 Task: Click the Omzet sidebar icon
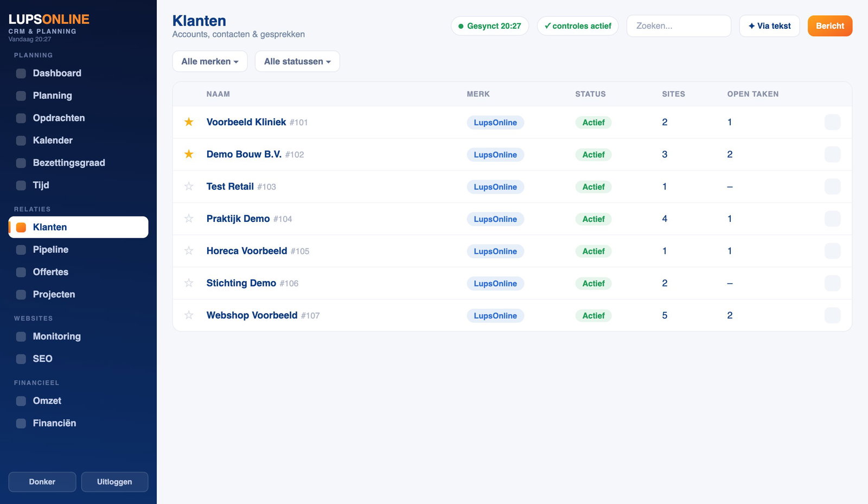21,401
